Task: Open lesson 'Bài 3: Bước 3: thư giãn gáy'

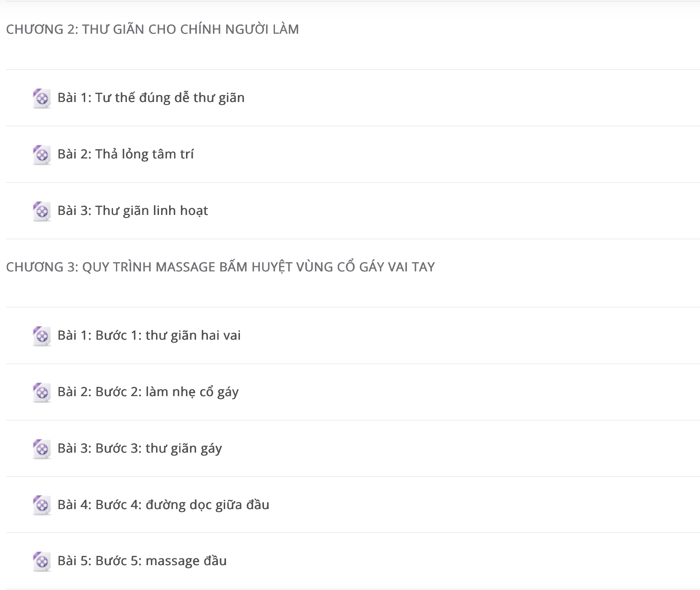Action: pos(140,448)
